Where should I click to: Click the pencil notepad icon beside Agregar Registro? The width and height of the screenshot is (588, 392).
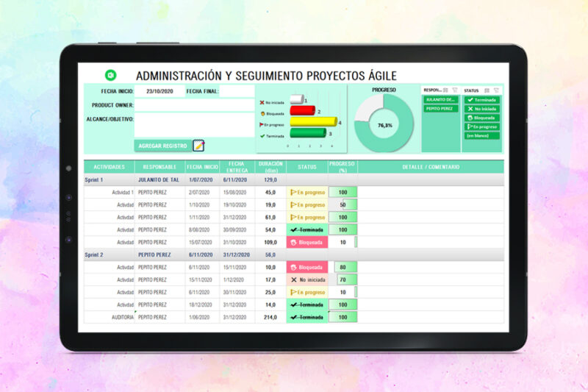pyautogui.click(x=198, y=146)
